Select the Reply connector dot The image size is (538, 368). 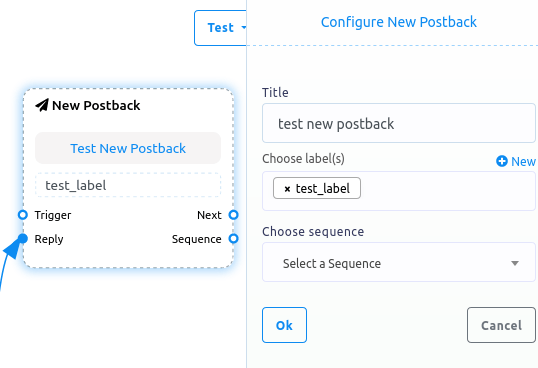(x=23, y=238)
